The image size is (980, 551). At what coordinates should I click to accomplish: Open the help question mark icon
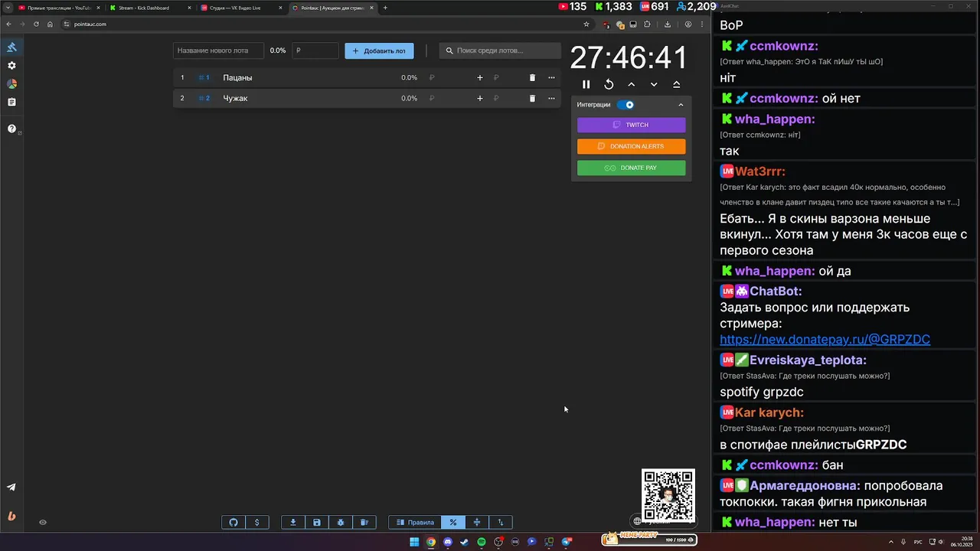[11, 129]
